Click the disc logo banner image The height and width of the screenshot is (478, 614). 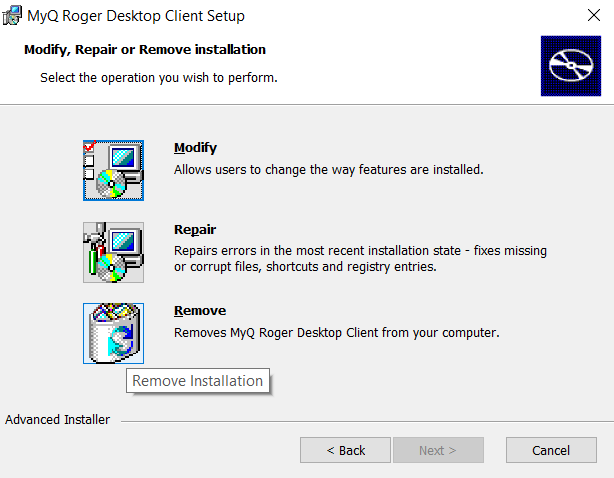pos(571,66)
